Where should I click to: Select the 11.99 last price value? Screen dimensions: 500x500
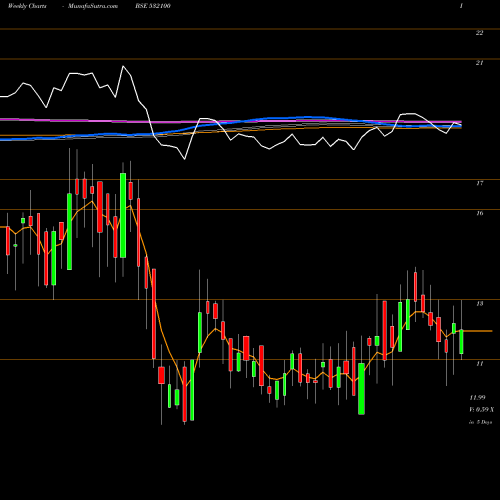tap(477, 398)
